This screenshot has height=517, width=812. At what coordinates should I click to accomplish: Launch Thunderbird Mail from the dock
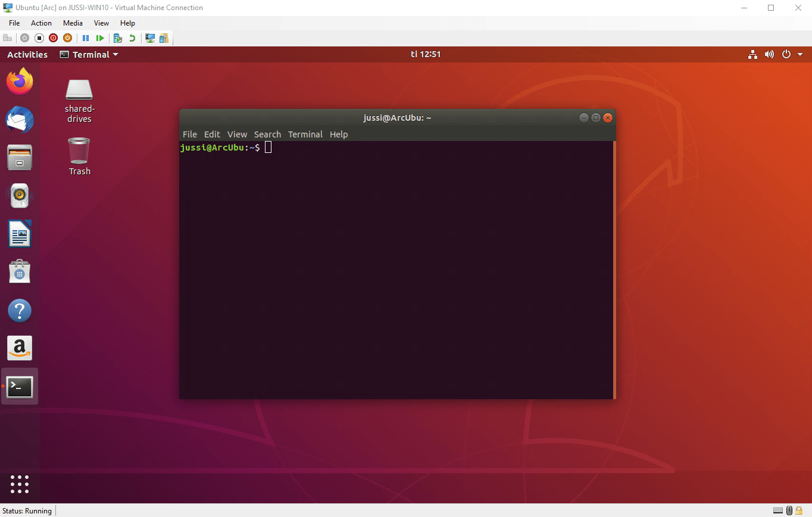20,120
